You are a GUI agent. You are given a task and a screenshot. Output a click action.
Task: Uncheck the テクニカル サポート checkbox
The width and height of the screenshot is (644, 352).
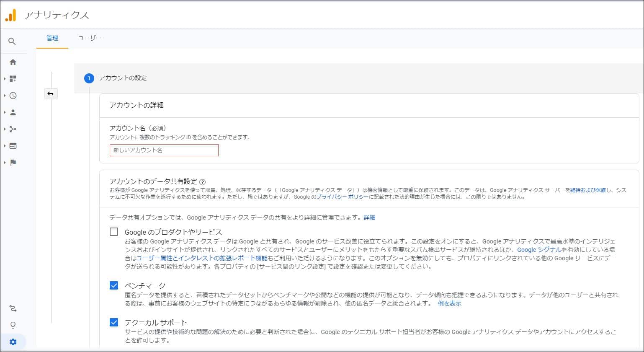[x=114, y=322]
